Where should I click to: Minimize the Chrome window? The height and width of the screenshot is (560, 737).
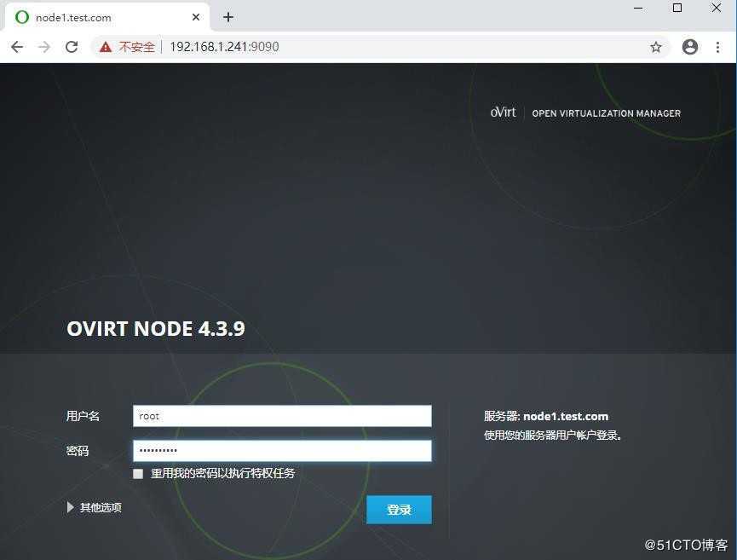point(638,8)
